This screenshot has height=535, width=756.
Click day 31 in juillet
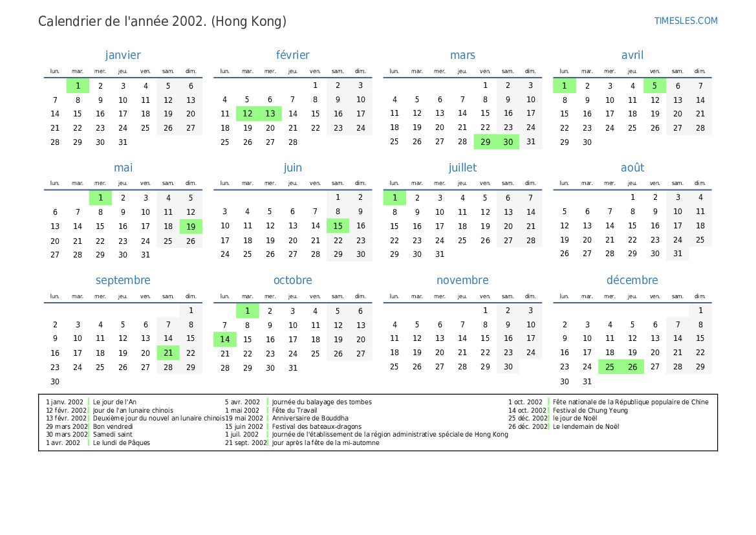point(440,254)
